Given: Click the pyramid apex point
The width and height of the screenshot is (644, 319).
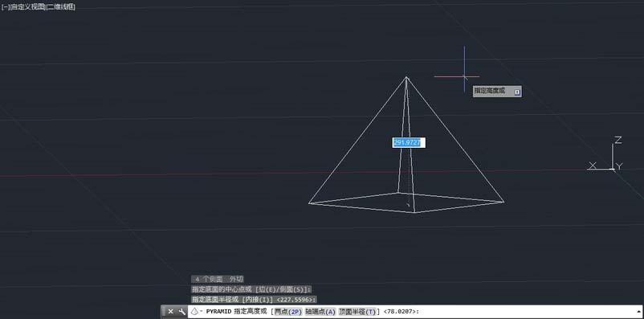Looking at the screenshot, I should click(406, 77).
